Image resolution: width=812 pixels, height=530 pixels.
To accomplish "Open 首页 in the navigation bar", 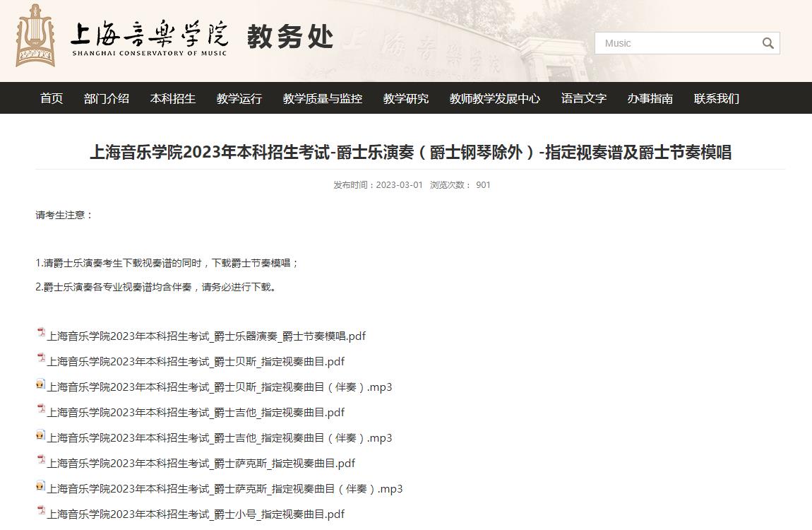I will coord(52,98).
